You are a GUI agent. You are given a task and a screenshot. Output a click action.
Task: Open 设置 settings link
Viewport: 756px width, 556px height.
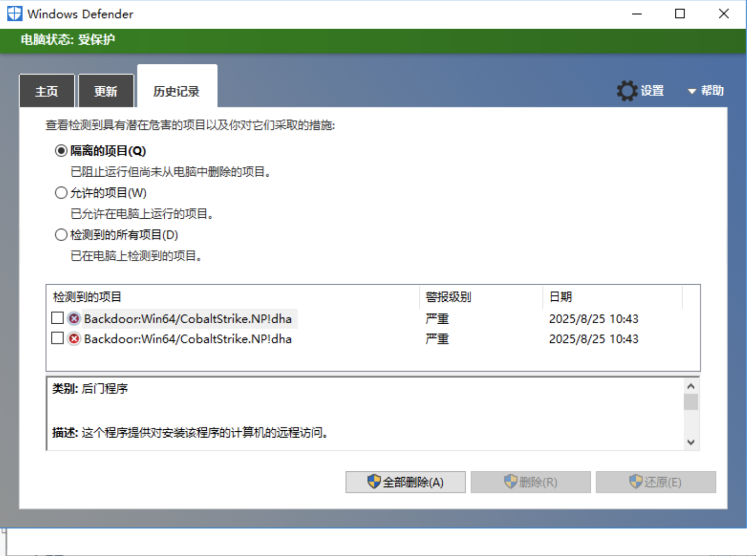click(x=652, y=91)
